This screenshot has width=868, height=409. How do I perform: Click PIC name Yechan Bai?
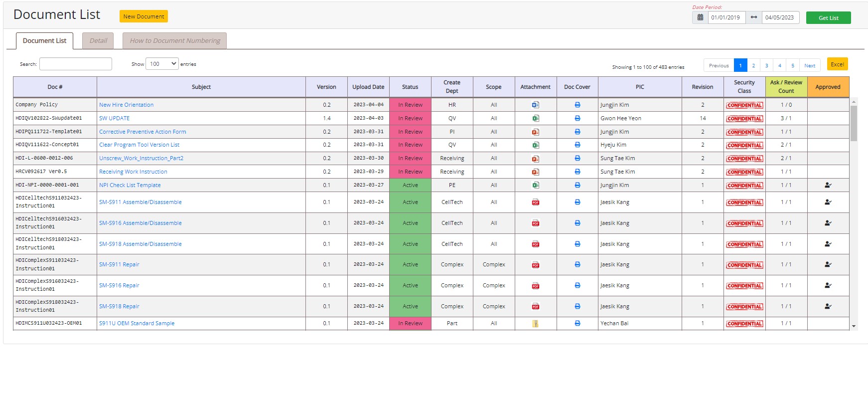pyautogui.click(x=614, y=323)
